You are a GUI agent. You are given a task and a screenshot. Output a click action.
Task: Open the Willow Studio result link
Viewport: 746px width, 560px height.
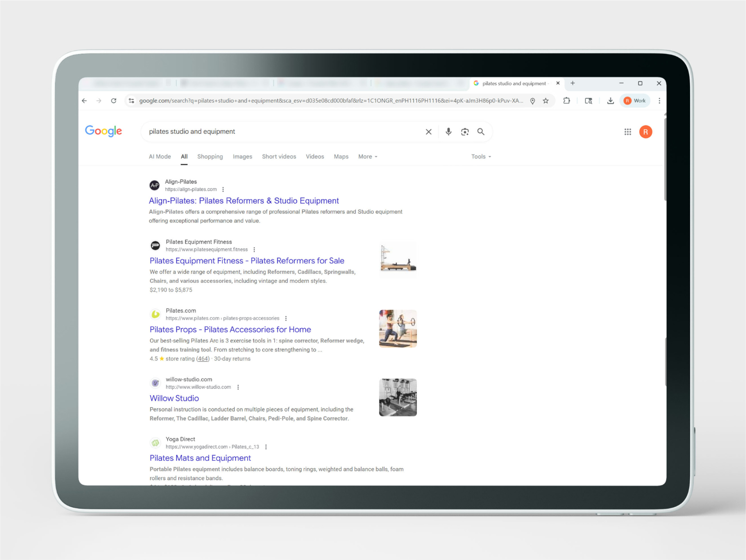(174, 398)
